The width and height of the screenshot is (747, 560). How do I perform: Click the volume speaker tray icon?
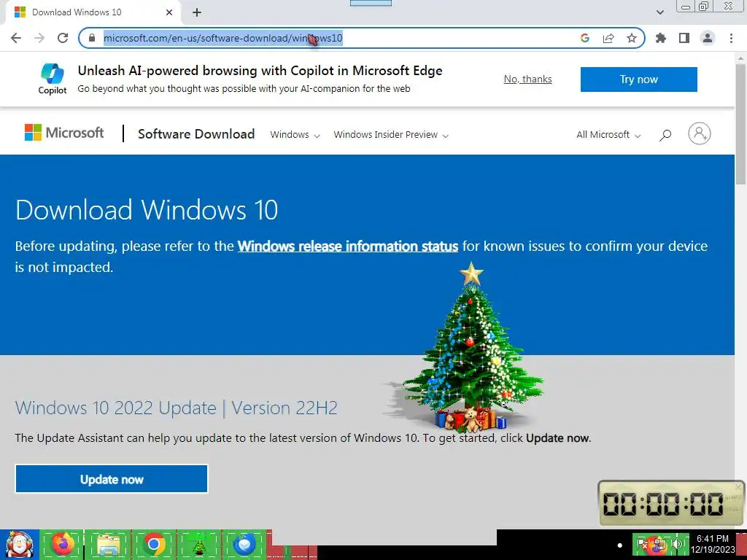point(676,544)
